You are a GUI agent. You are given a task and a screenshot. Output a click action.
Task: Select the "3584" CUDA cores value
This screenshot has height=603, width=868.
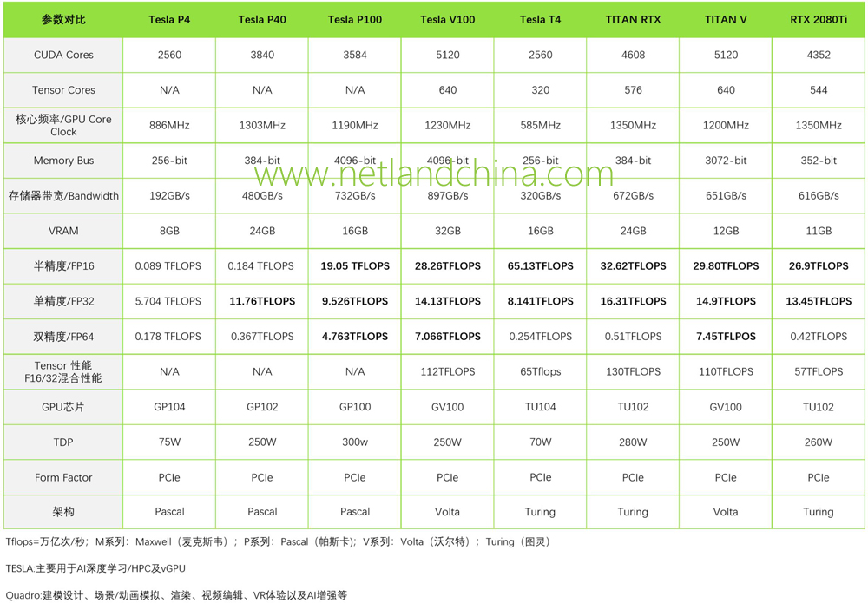point(355,55)
